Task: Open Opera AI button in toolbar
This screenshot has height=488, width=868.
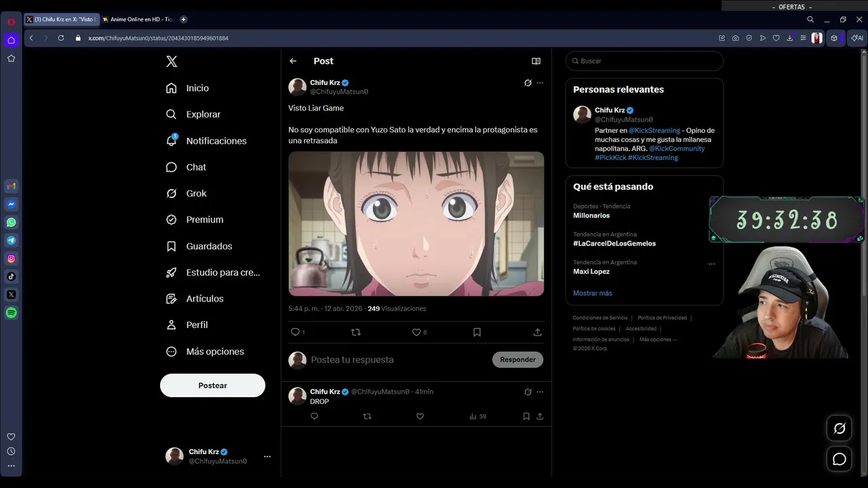Action: [857, 38]
